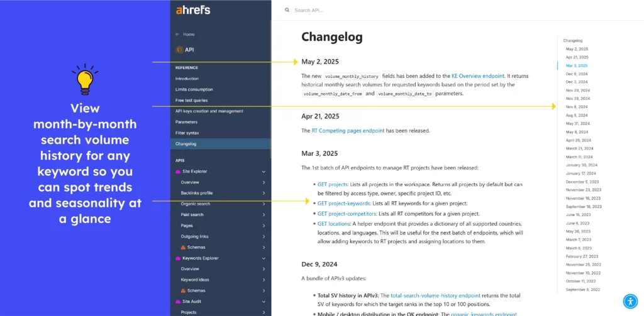Click the Site Audit cloud icon

tap(178, 302)
